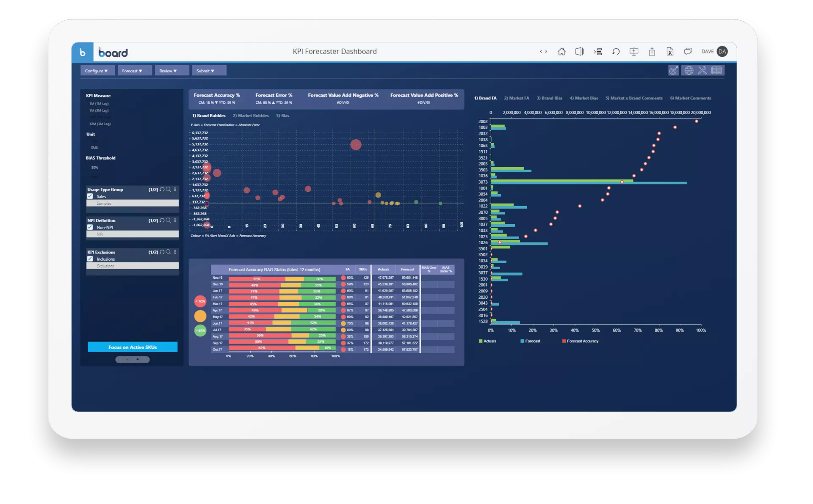This screenshot has width=813, height=504.
Task: Click the Board 'b' logo tile
Action: point(82,52)
